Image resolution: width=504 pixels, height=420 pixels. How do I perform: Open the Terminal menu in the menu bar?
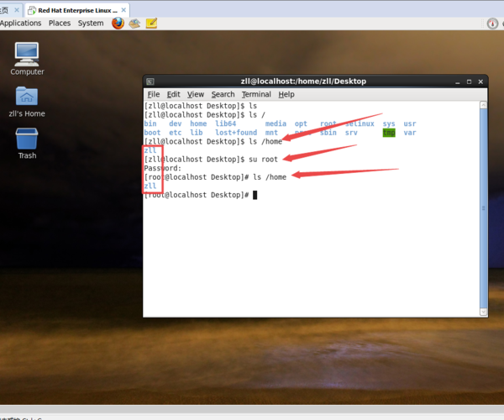(x=256, y=94)
